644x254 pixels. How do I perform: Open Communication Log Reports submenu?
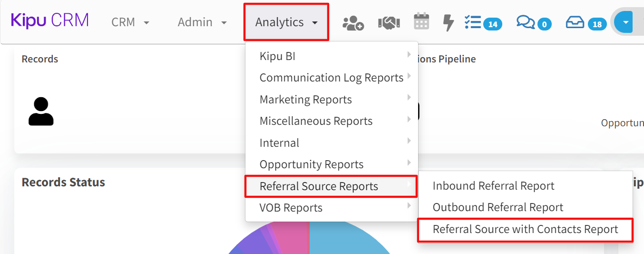click(331, 78)
